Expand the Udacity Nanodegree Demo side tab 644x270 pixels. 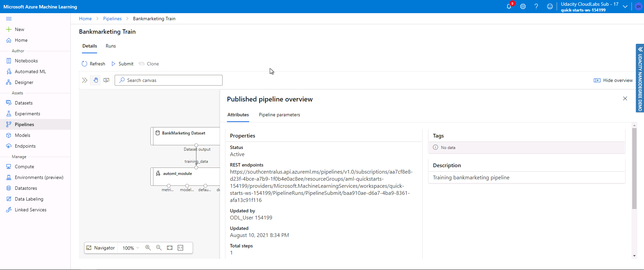point(640,78)
